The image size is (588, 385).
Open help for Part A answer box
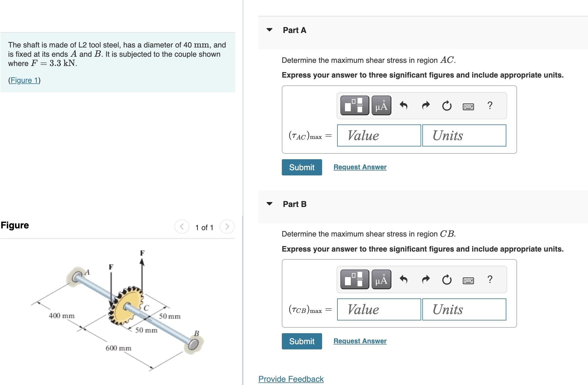[490, 105]
